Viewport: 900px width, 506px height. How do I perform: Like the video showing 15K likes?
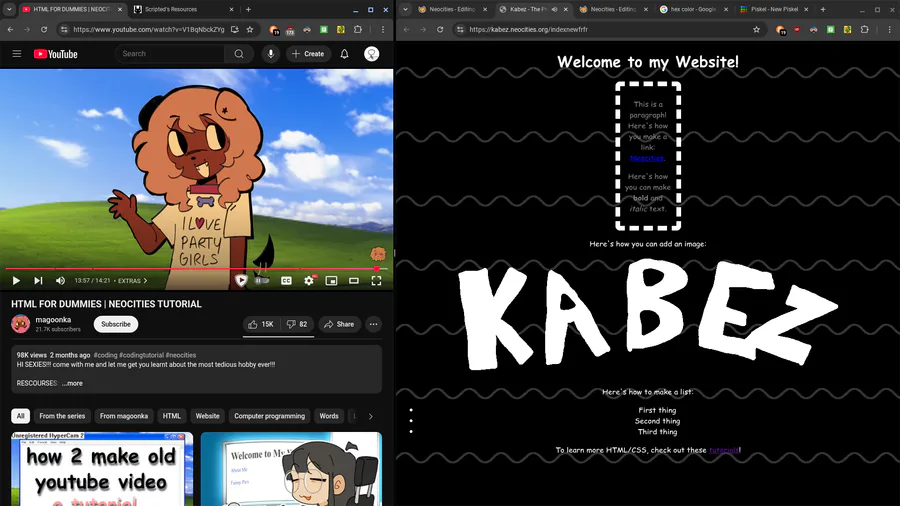(261, 324)
